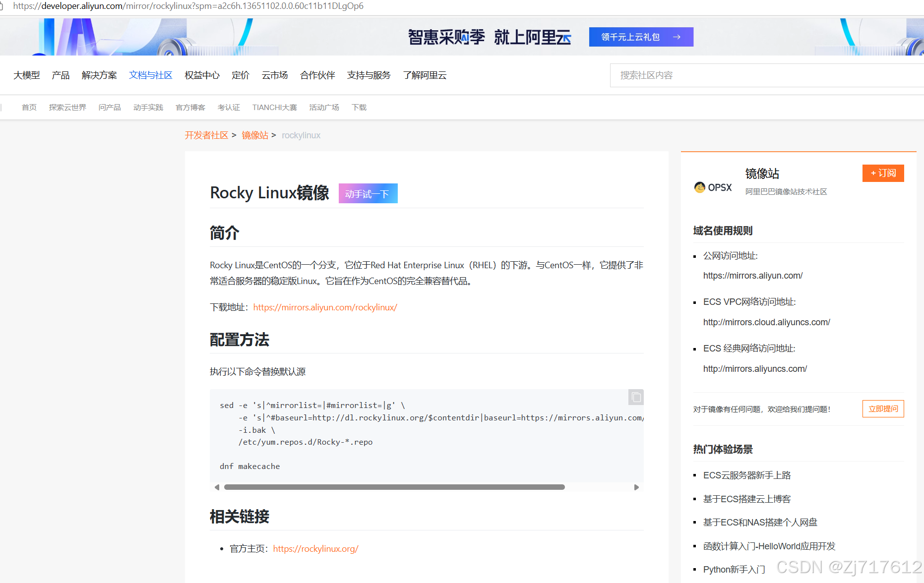The width and height of the screenshot is (924, 583).
Task: Open the 下载 tab
Action: point(359,107)
